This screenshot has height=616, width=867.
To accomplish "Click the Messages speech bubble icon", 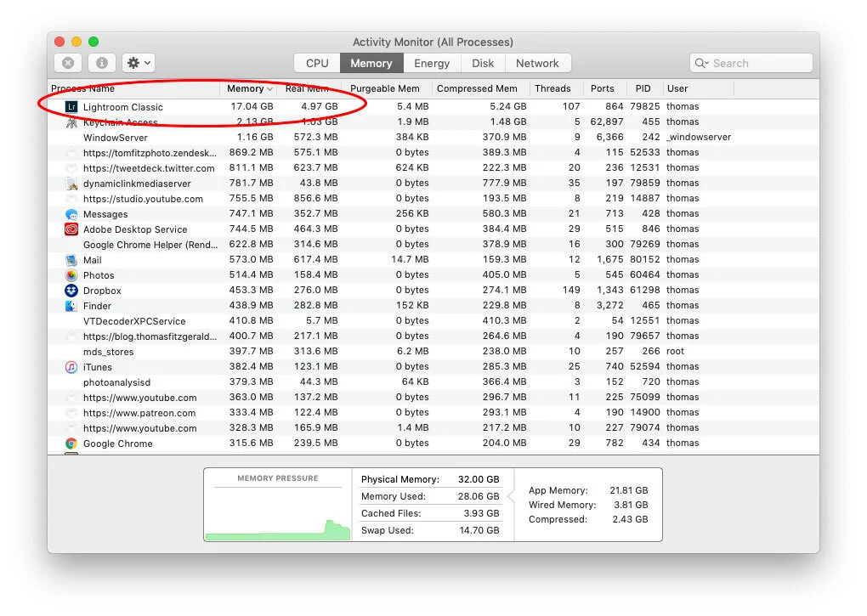I will pos(71,214).
